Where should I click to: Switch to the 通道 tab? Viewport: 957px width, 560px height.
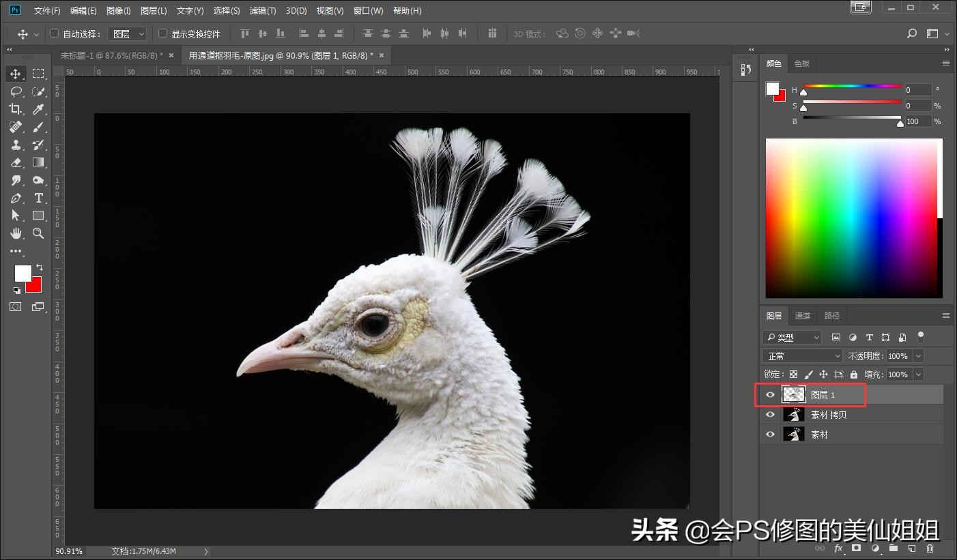803,316
